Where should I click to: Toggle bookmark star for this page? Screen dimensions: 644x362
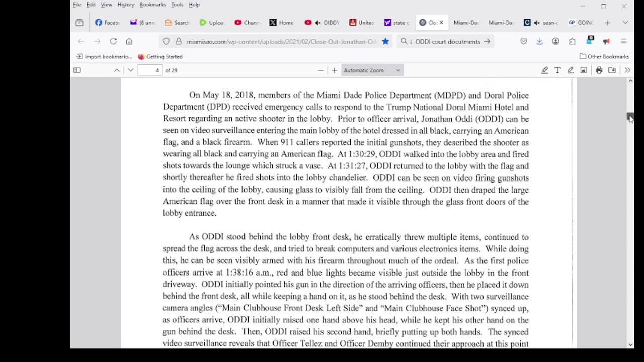pyautogui.click(x=385, y=42)
